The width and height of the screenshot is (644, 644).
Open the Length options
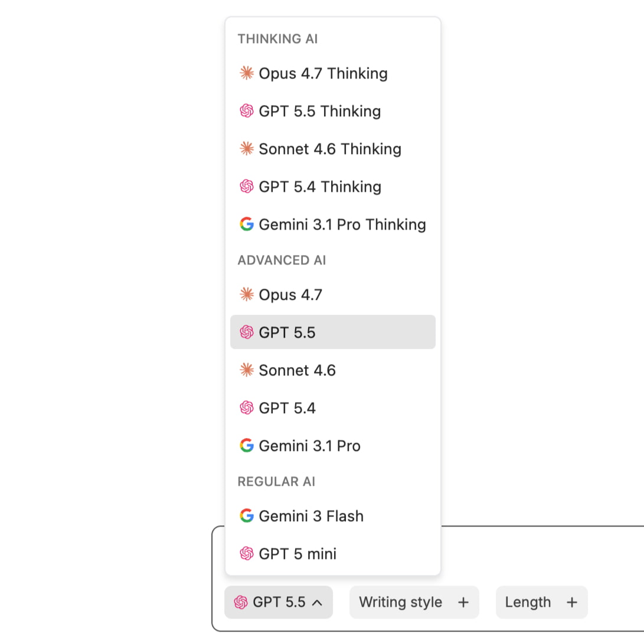542,602
